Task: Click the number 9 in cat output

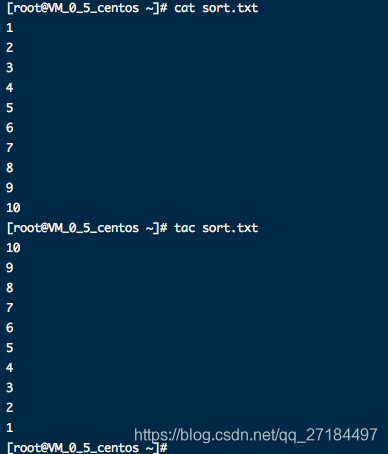Action: click(10, 188)
